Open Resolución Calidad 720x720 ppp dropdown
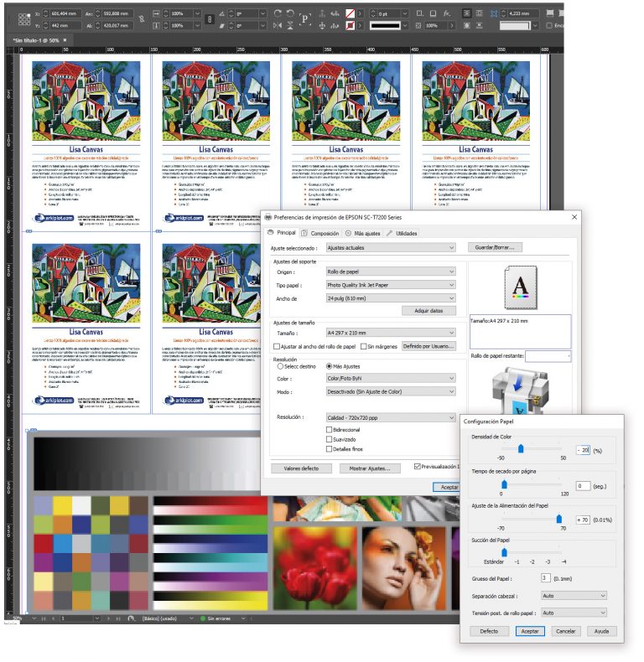This screenshot has height=662, width=644. click(x=391, y=417)
